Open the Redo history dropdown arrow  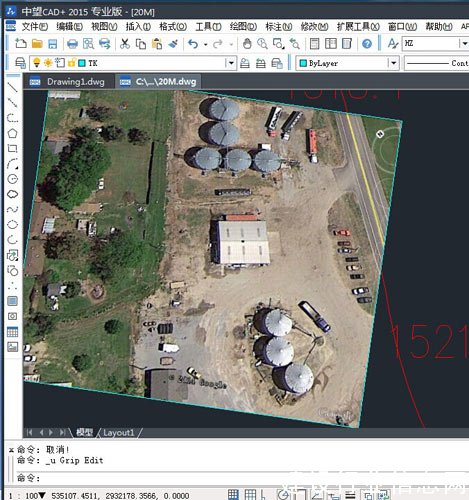pos(231,44)
